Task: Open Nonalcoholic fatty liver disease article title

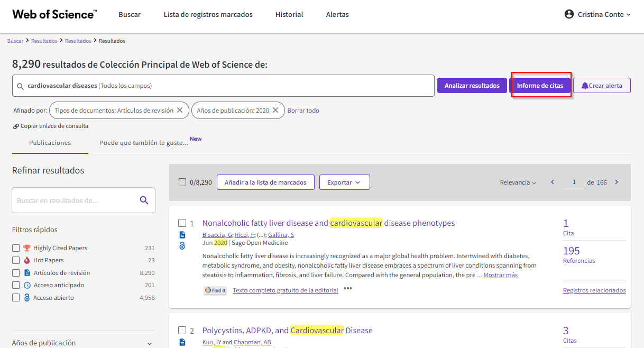Action: [328, 223]
